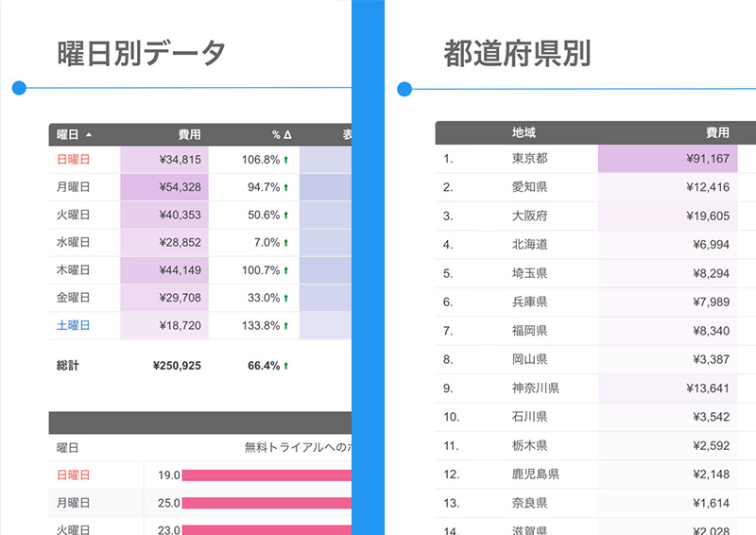Click the green arrow beside 7.0%
The image size is (756, 535).
[x=285, y=243]
